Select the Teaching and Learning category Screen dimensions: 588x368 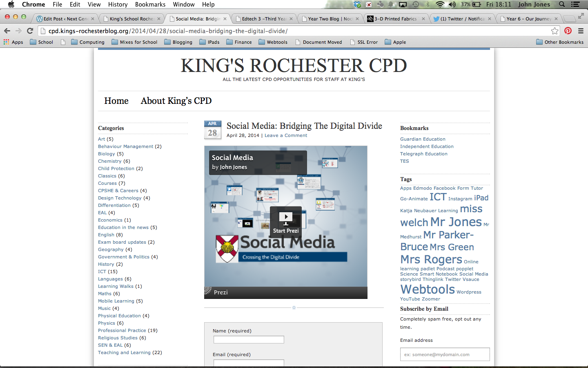point(124,352)
